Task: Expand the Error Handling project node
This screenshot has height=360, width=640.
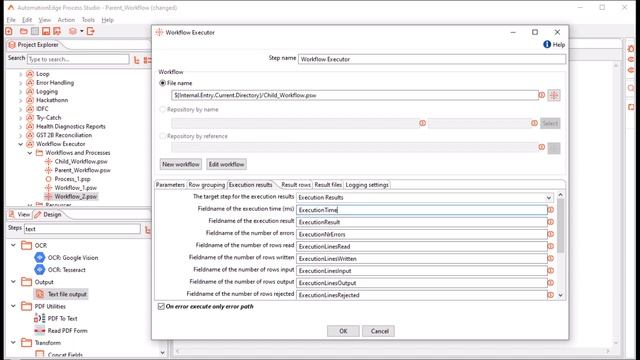Action: [x=20, y=83]
